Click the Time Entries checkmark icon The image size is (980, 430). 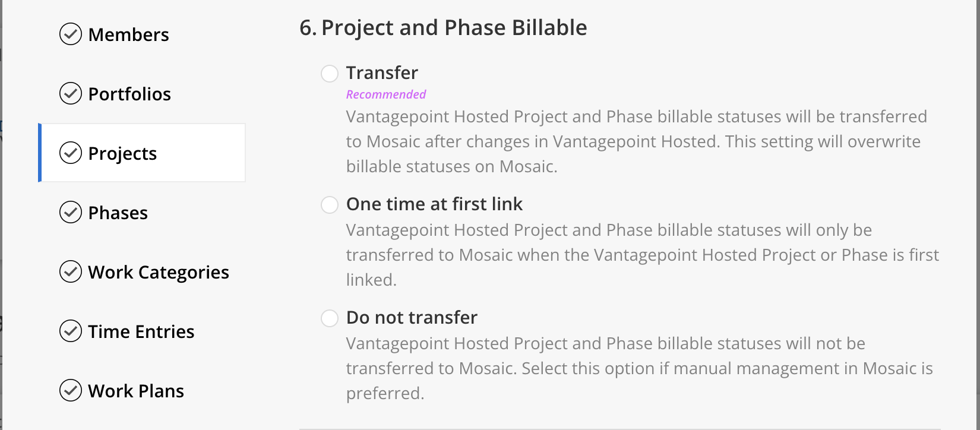click(x=71, y=331)
